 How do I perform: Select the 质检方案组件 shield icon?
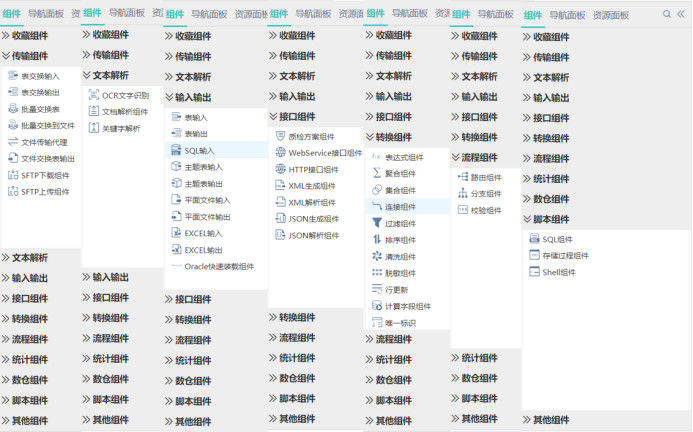pos(280,136)
